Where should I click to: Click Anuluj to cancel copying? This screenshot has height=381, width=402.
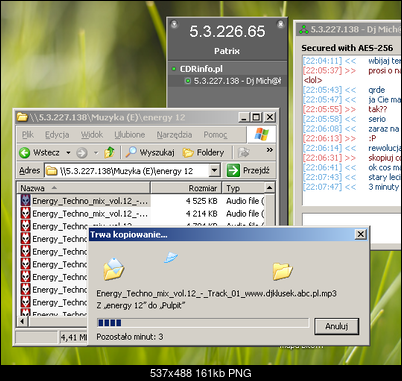click(336, 326)
